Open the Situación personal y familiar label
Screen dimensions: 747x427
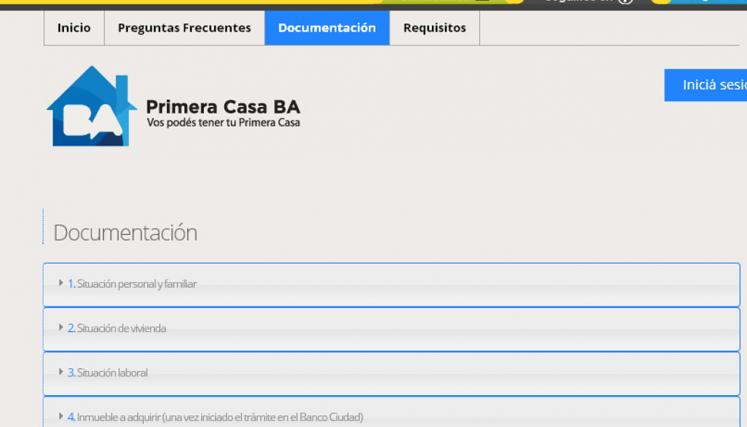(137, 284)
